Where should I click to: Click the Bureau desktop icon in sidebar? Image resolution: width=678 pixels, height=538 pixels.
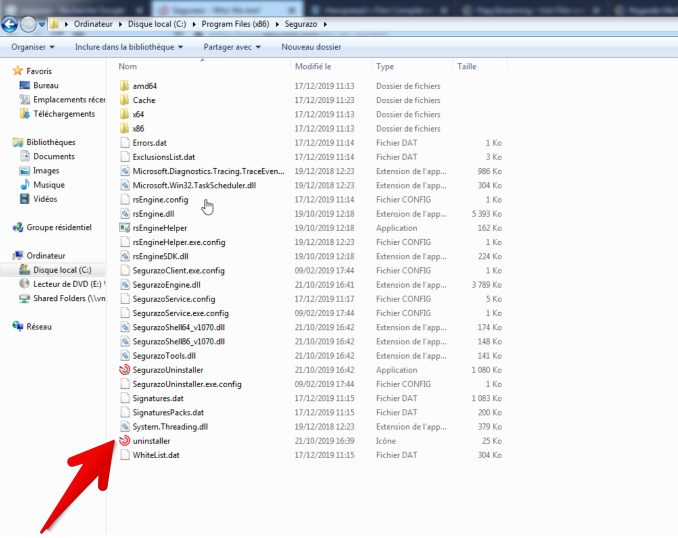coord(25,85)
